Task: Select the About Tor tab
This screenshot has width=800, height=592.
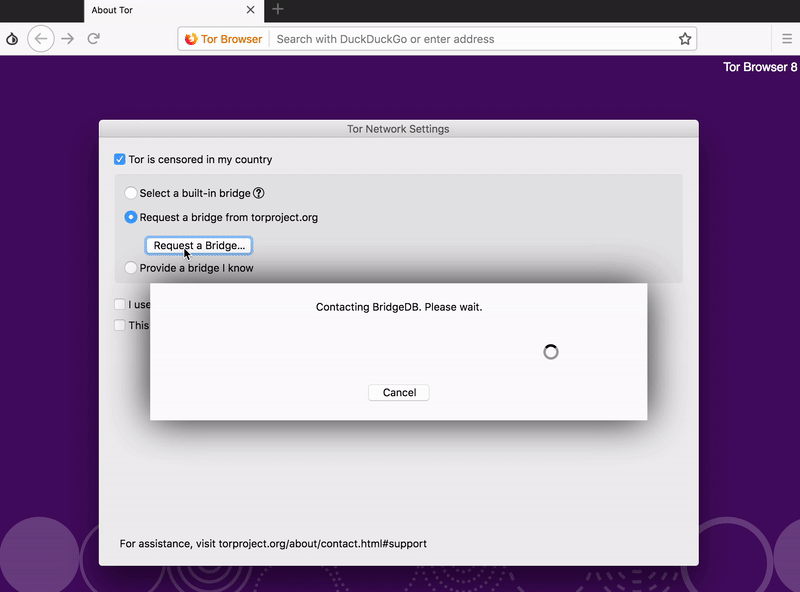Action: click(173, 10)
